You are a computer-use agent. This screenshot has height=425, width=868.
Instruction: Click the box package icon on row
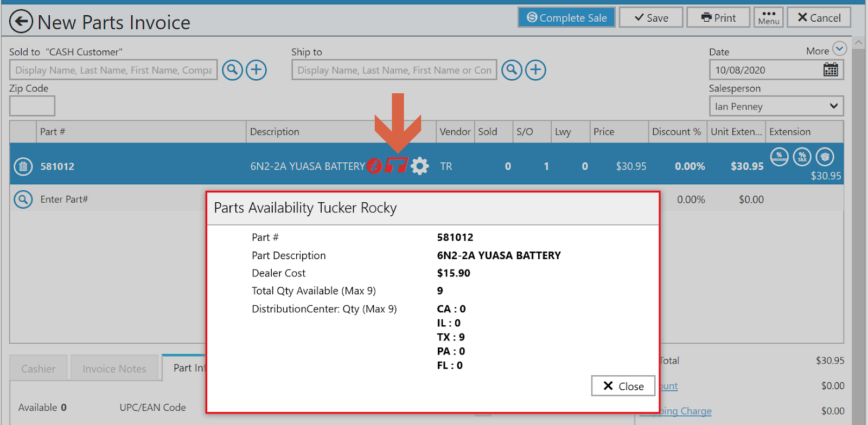click(825, 157)
